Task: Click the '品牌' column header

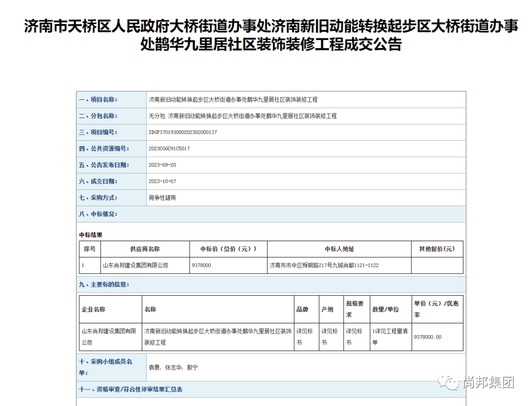Action: (307, 309)
